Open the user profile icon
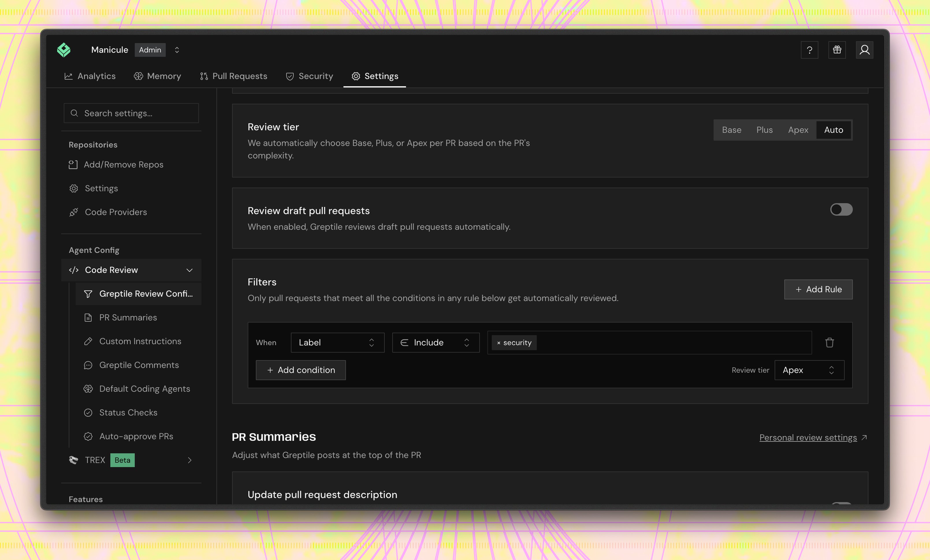 pyautogui.click(x=864, y=50)
